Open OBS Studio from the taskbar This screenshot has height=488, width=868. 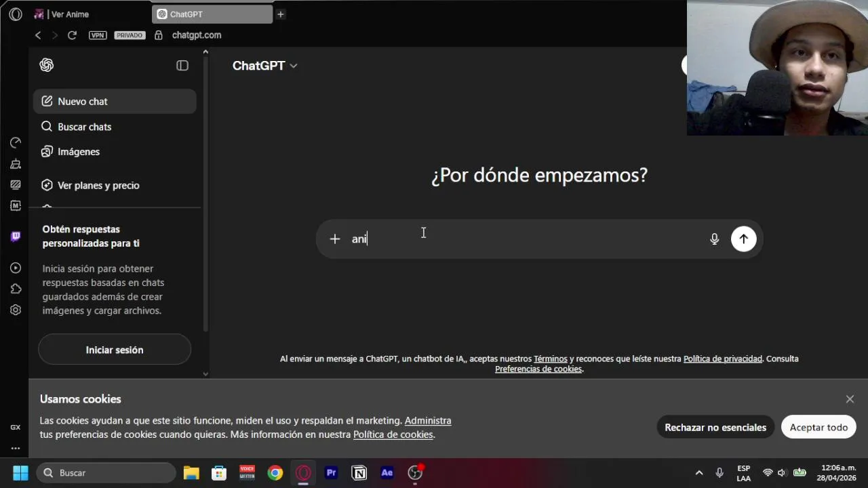(415, 473)
